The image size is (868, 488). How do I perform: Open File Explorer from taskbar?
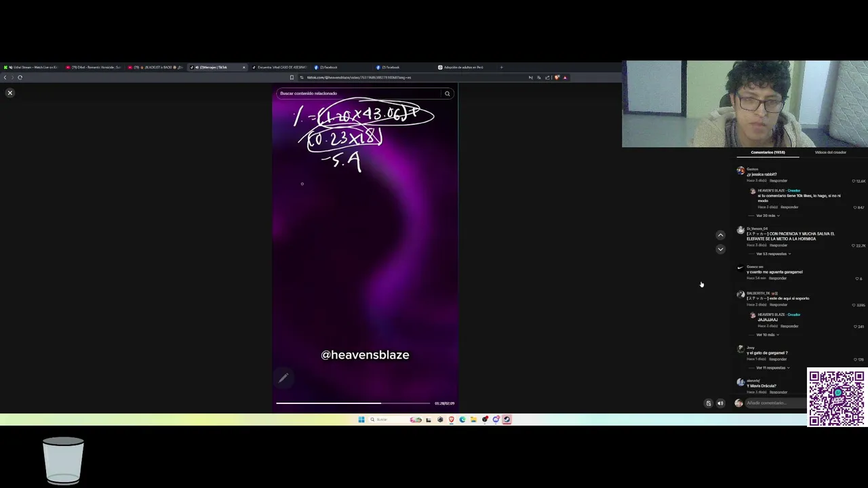tap(473, 420)
